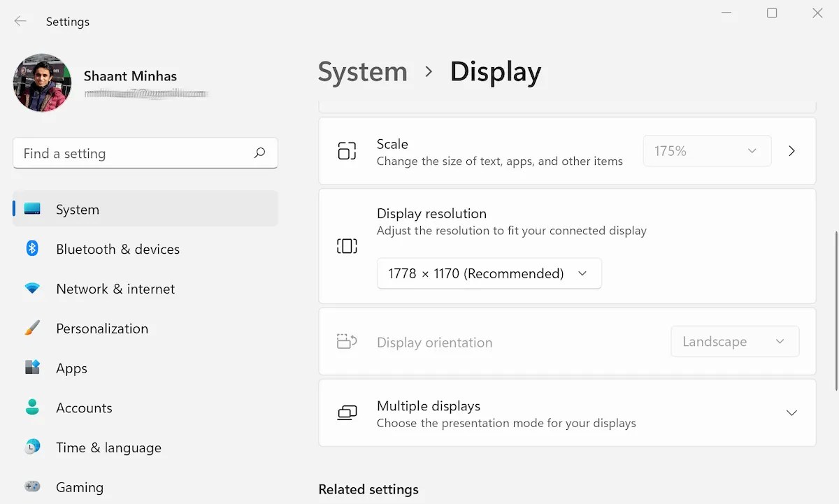Viewport: 839px width, 504px height.
Task: Click the Display orientation icon
Action: pos(347,341)
